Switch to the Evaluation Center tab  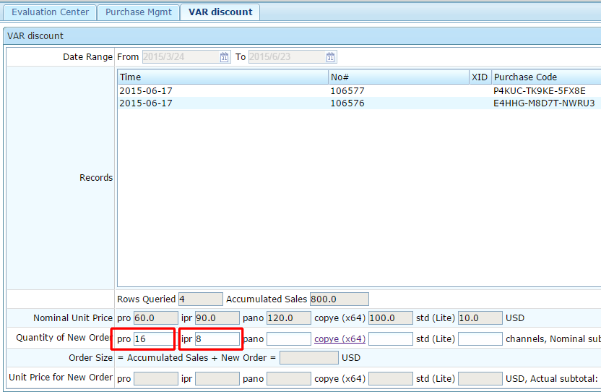(50, 12)
